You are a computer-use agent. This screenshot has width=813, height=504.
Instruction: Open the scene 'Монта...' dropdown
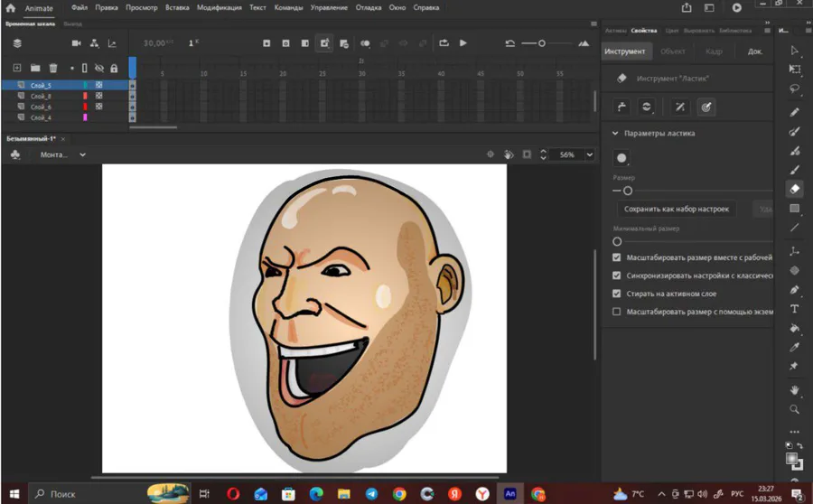coord(82,154)
